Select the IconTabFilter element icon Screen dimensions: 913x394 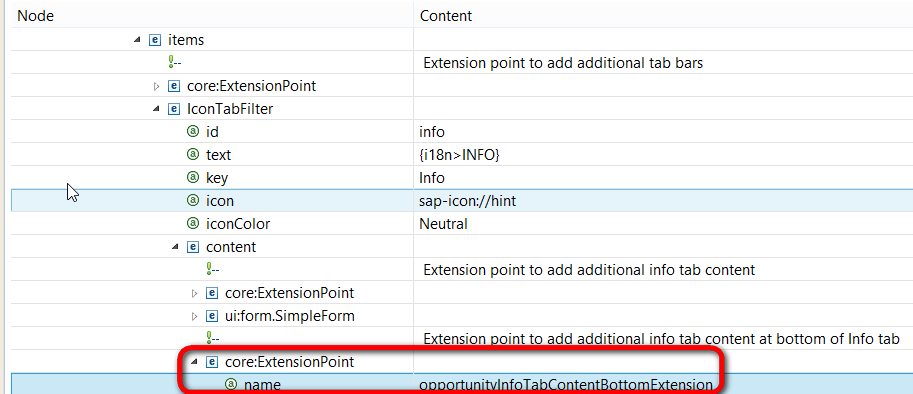[x=174, y=109]
